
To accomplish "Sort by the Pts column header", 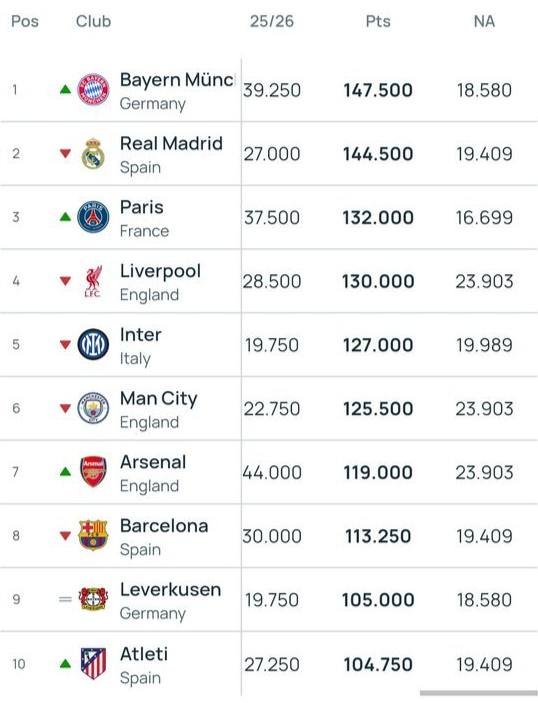I will click(x=378, y=21).
